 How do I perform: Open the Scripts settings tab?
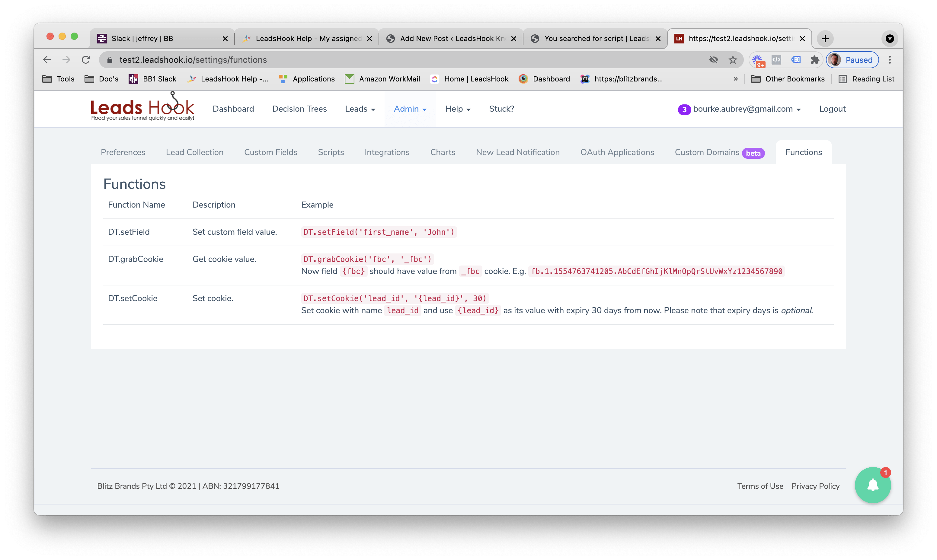(x=331, y=152)
